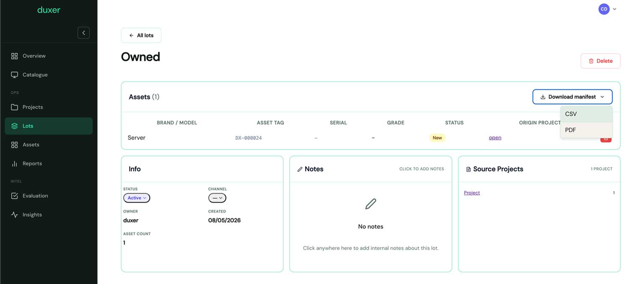The image size is (644, 284).
Task: Click the DX-000024 asset tag
Action: coord(249,138)
